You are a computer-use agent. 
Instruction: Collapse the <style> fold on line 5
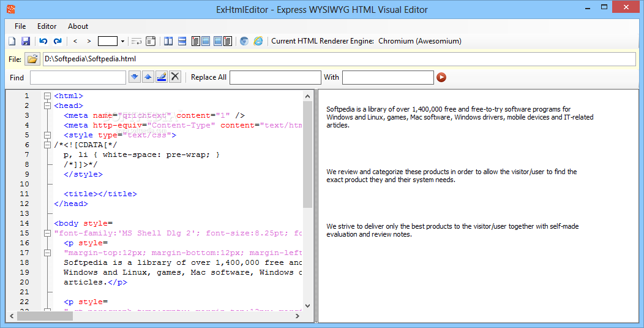pyautogui.click(x=47, y=135)
